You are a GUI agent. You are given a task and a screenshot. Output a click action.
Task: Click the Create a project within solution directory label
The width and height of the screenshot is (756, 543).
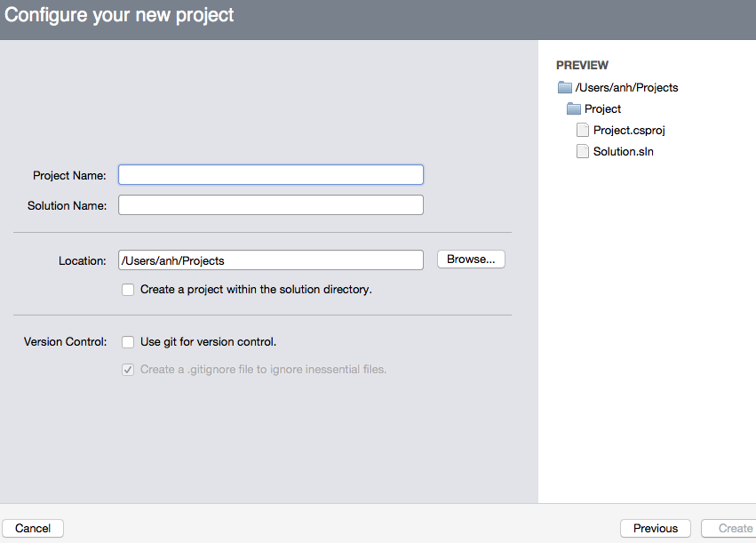pos(256,290)
